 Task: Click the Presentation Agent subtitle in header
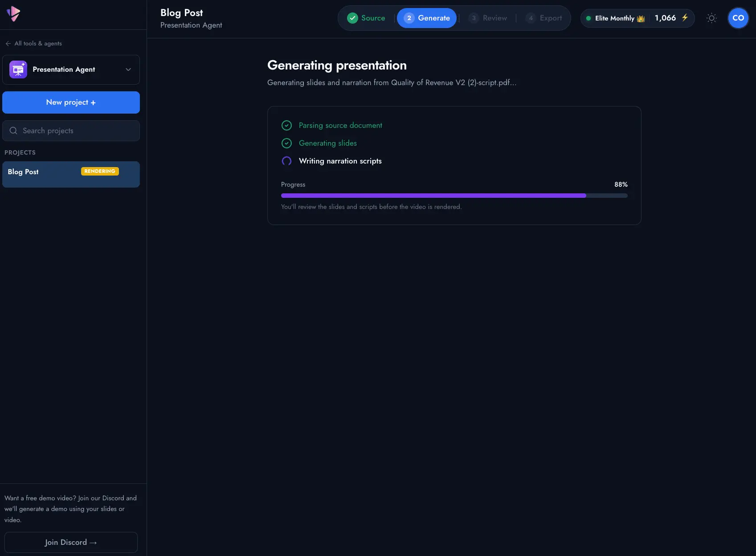click(x=191, y=25)
